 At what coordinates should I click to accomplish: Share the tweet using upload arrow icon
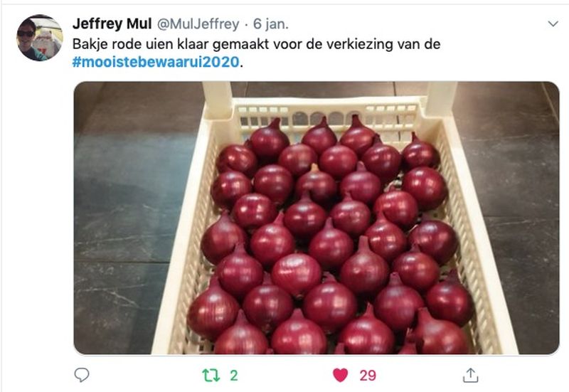pos(470,376)
